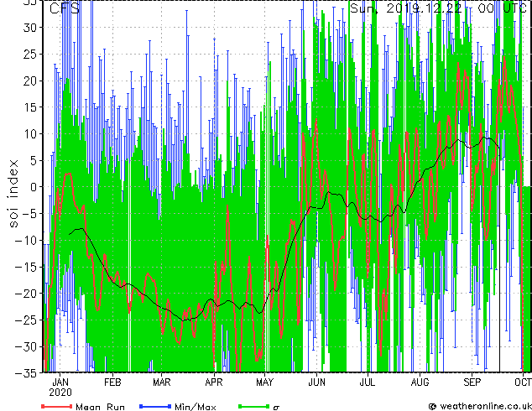Viewport: 532px width, 411px height.
Task: Click the σ legend symbol text
Action: click(276, 408)
